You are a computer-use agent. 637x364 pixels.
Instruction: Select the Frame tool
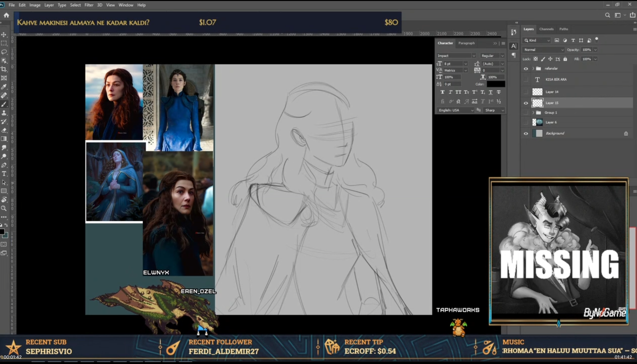click(4, 78)
